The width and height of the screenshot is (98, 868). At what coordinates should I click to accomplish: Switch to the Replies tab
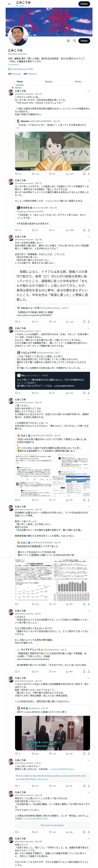coord(49,82)
